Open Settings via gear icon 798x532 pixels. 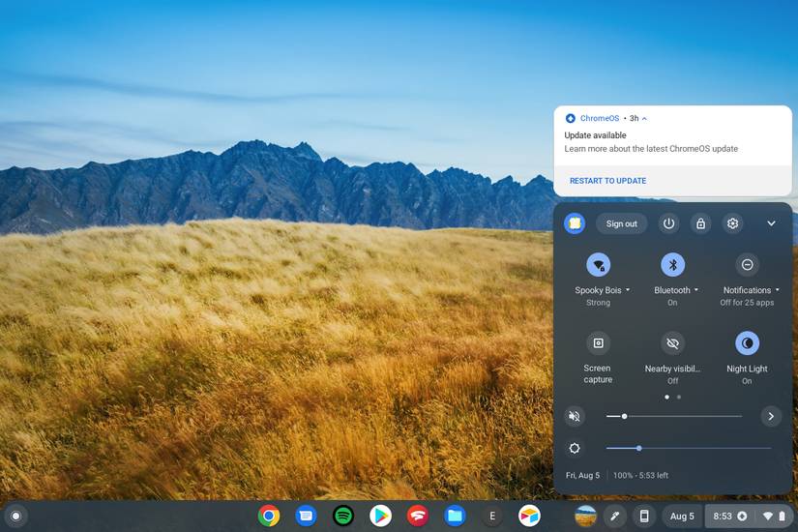pyautogui.click(x=732, y=223)
